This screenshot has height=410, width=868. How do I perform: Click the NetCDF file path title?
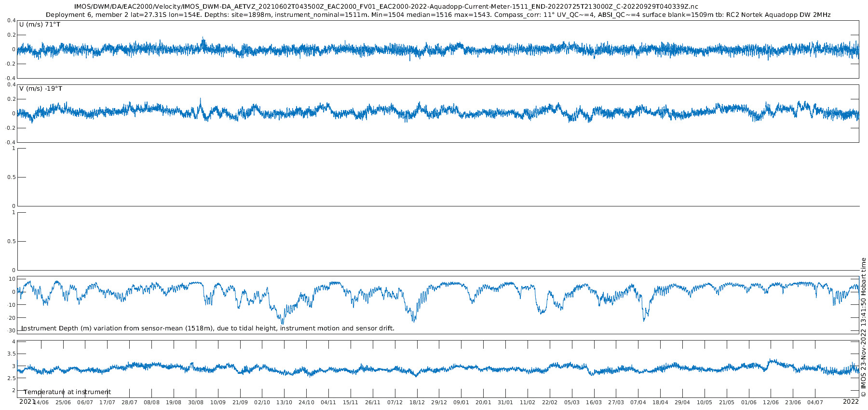pyautogui.click(x=386, y=7)
